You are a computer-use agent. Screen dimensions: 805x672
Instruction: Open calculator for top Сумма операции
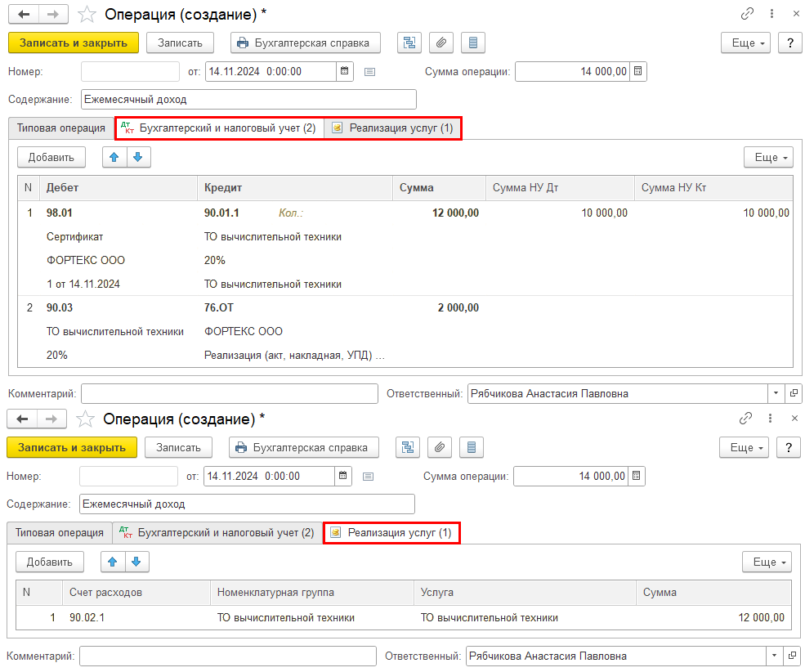[637, 71]
